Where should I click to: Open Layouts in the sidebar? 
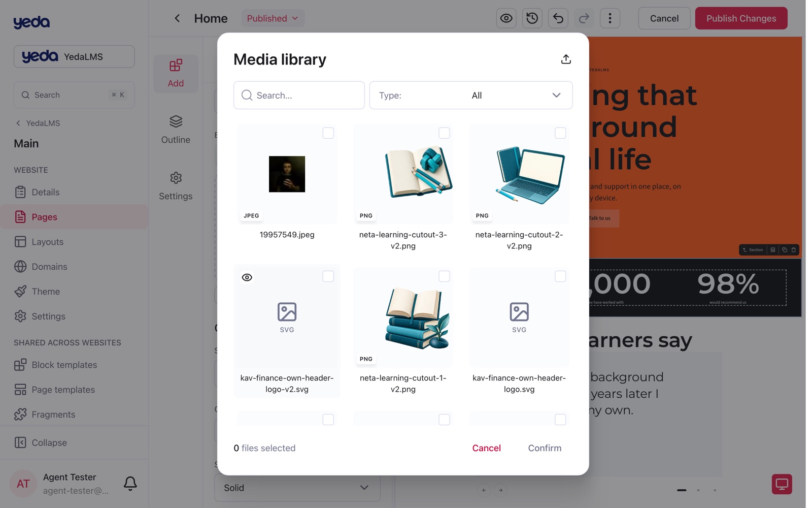pyautogui.click(x=74, y=242)
